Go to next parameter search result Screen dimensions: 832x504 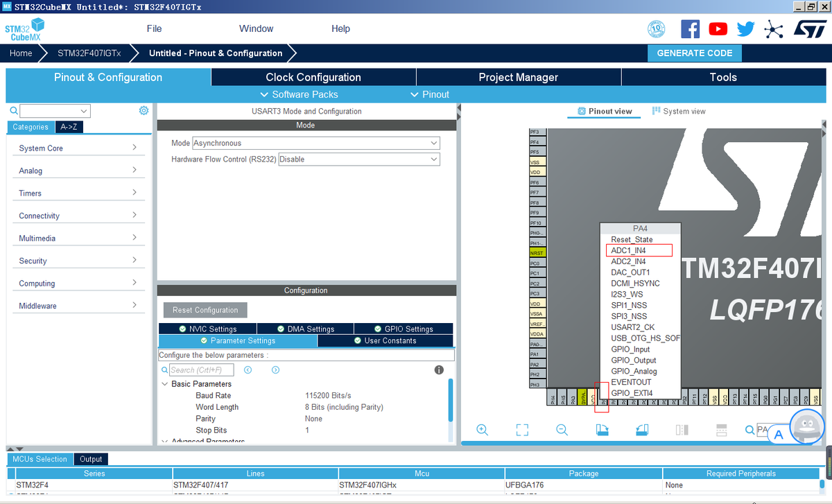(275, 370)
